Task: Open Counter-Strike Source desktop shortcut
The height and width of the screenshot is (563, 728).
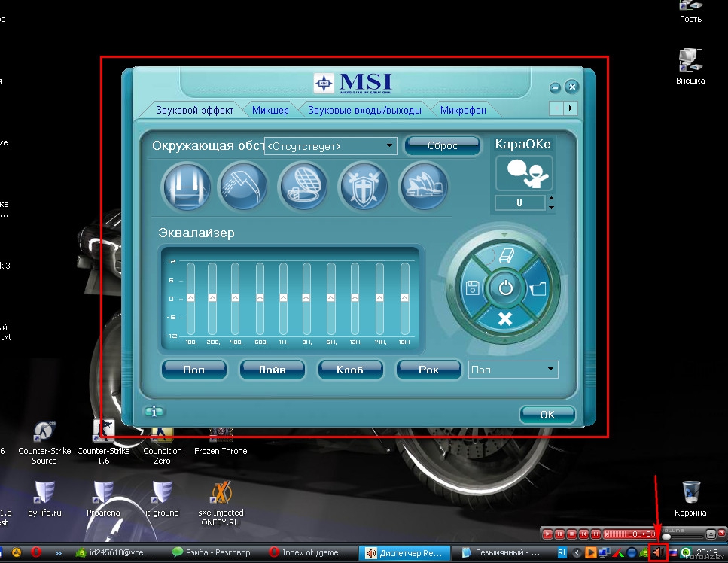Action: (x=44, y=443)
